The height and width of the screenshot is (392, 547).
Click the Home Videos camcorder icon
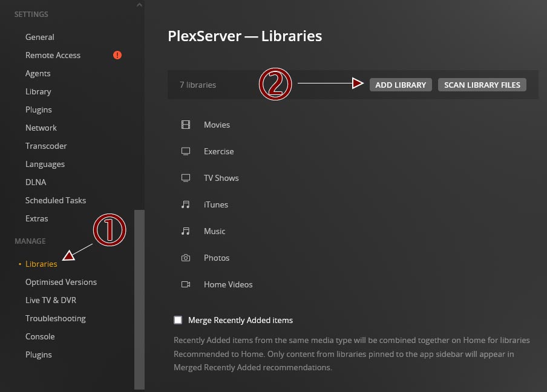point(186,284)
